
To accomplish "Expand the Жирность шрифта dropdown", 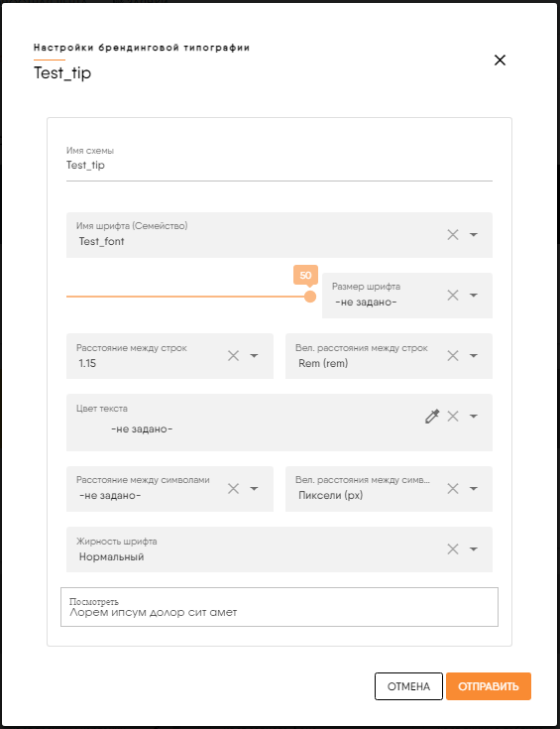I will pyautogui.click(x=473, y=549).
